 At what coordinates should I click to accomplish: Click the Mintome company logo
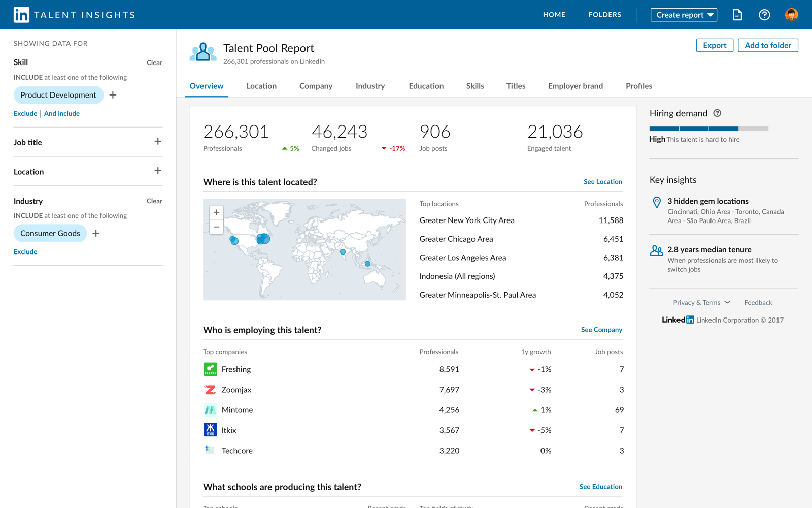coord(210,409)
